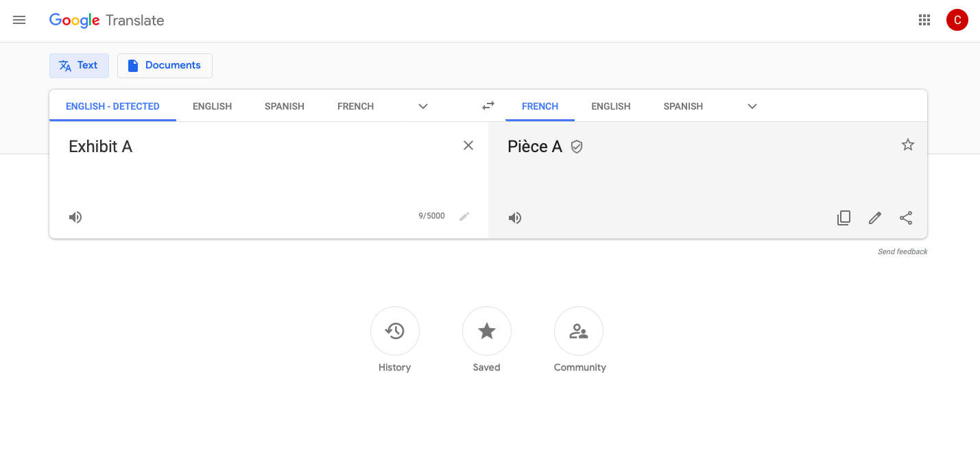The image size is (980, 455).
Task: Select Spanish as source language
Action: coord(285,106)
